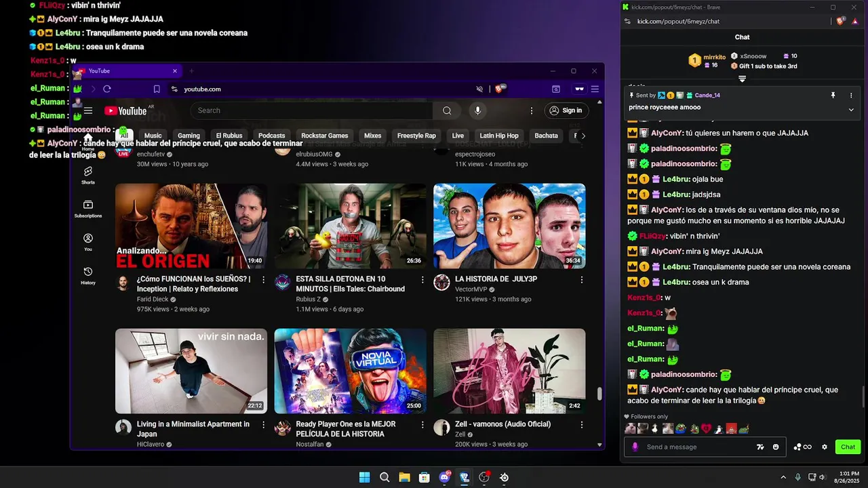Start YouTube voice search with microphone

(x=477, y=110)
